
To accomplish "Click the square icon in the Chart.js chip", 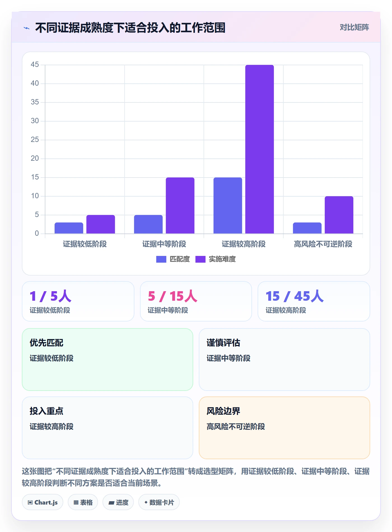I will pos(30,503).
